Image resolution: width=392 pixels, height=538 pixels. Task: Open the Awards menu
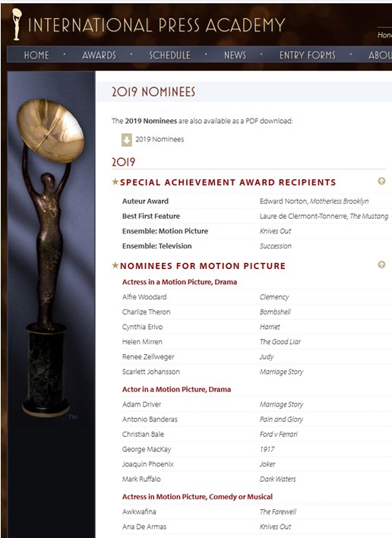pyautogui.click(x=99, y=55)
